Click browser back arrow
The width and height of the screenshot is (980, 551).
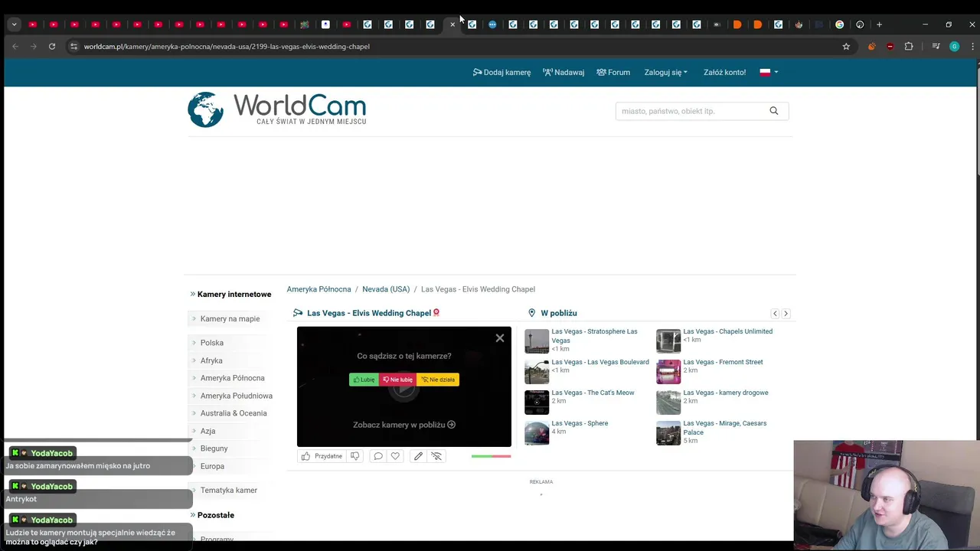point(15,47)
